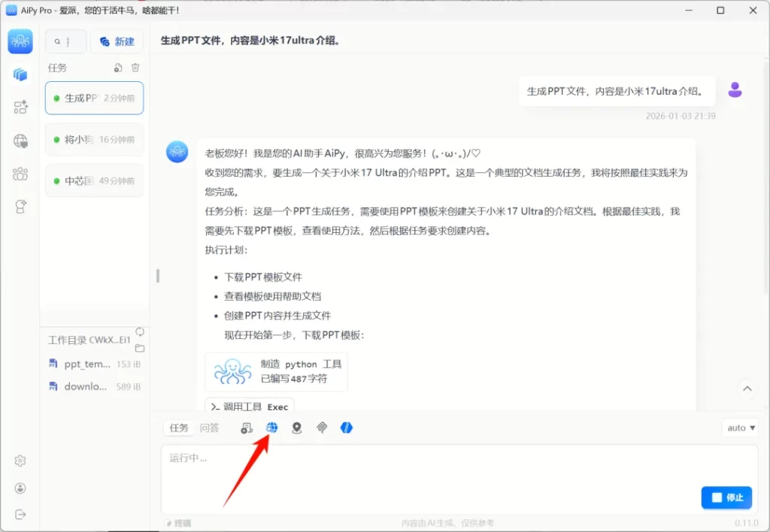Click the 新建 new task button
The height and width of the screenshot is (532, 770).
click(117, 41)
